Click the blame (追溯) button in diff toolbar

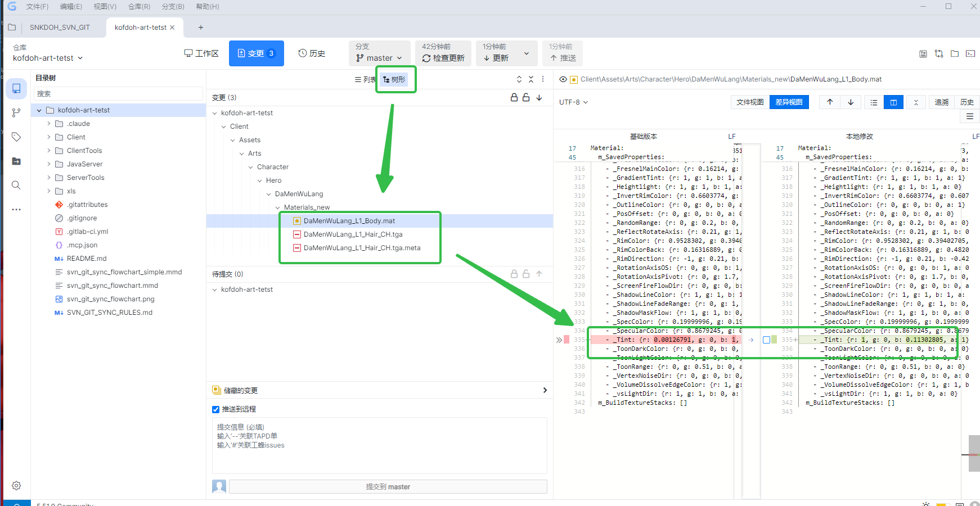[x=941, y=102]
